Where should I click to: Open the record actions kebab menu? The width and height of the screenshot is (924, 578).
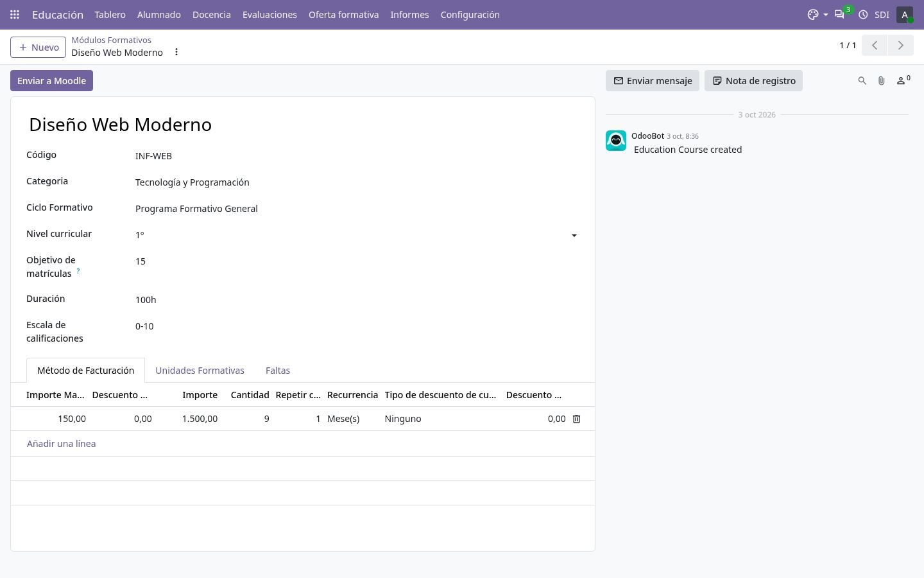coord(176,52)
